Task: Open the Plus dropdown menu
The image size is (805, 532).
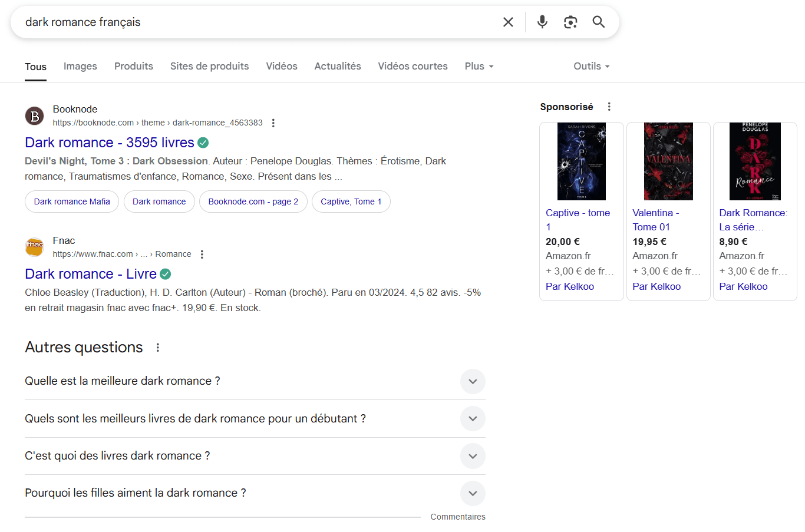Action: click(x=479, y=67)
